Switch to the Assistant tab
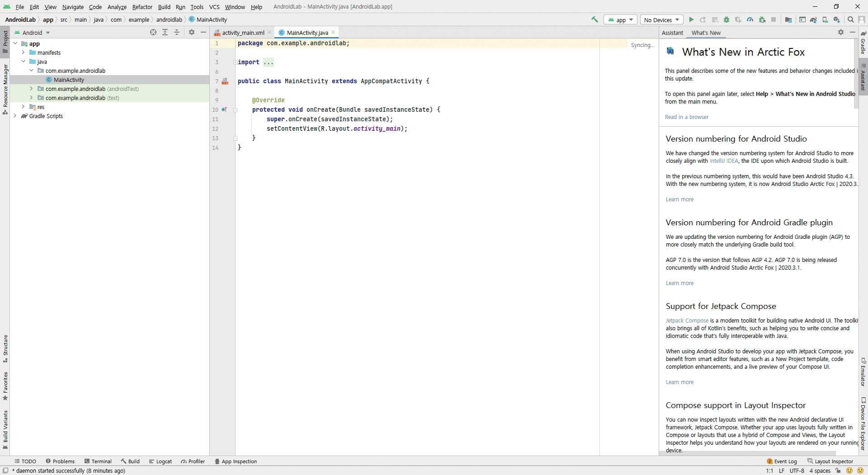Image resolution: width=868 pixels, height=475 pixels. coord(672,33)
